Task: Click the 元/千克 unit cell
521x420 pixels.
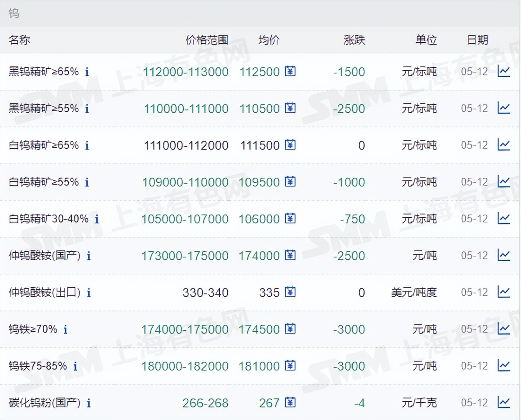Action: coord(419,403)
